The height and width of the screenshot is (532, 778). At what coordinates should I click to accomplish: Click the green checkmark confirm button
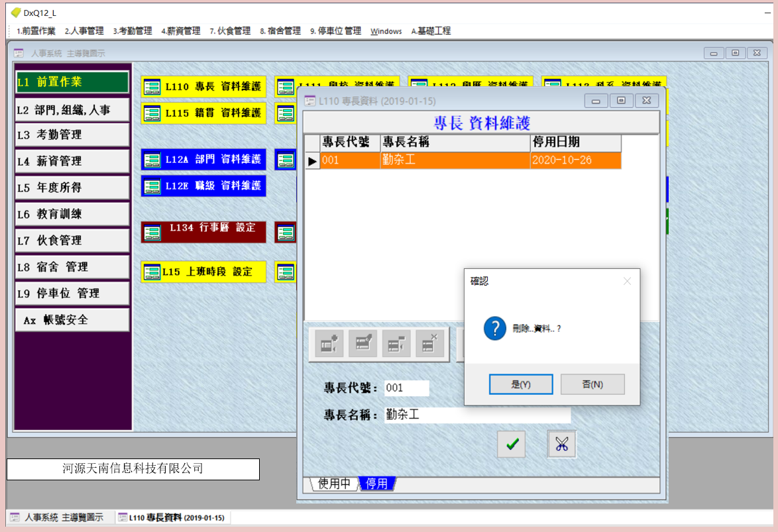pyautogui.click(x=512, y=444)
